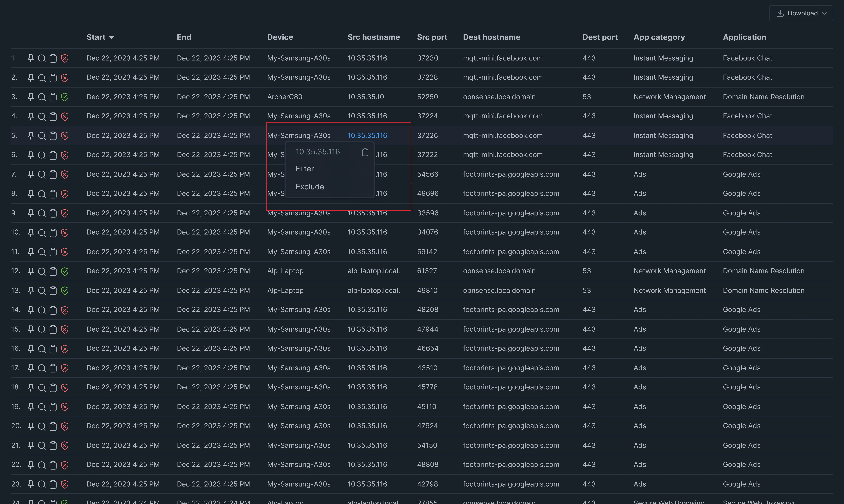Pin the row 21 entry
The height and width of the screenshot is (504, 844).
31,445
